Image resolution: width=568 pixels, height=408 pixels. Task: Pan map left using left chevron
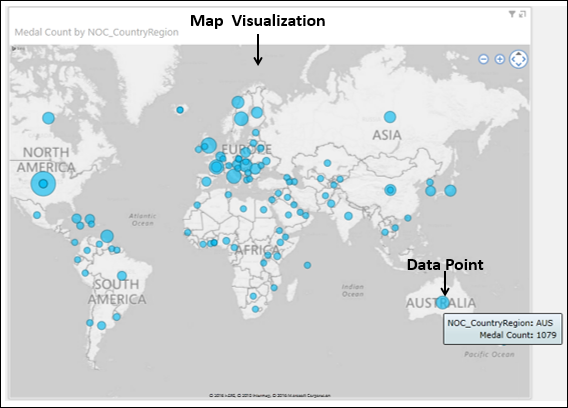coord(513,59)
